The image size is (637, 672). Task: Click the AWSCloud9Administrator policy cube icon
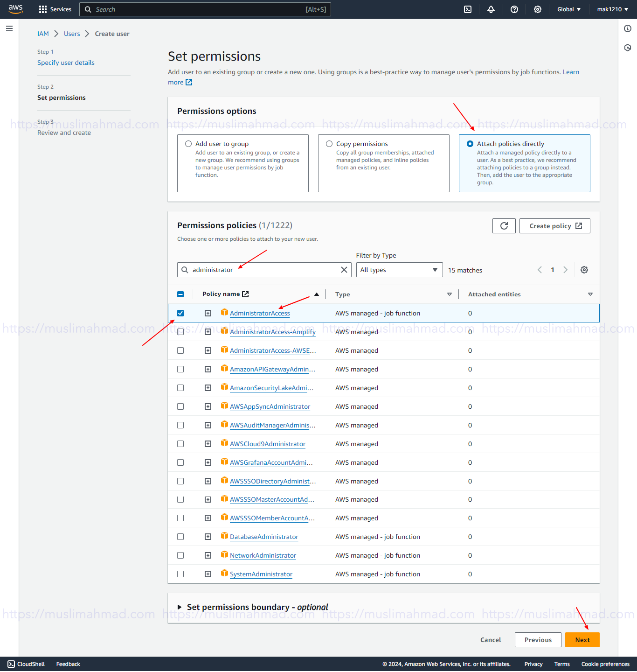[x=224, y=443]
